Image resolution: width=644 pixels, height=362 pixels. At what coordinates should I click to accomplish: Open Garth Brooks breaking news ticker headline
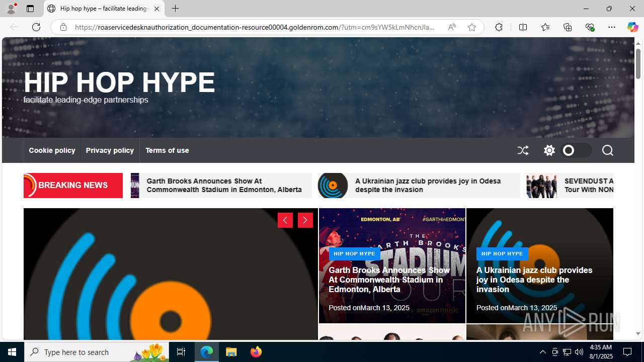(224, 185)
